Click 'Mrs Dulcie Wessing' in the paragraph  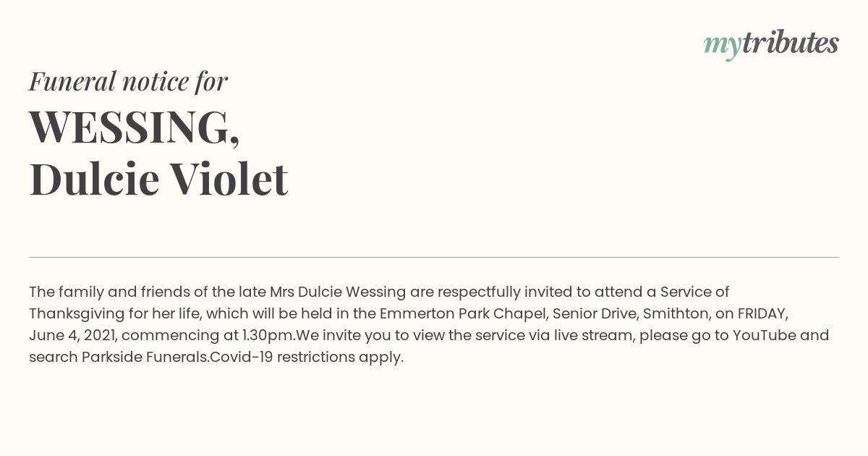339,292
